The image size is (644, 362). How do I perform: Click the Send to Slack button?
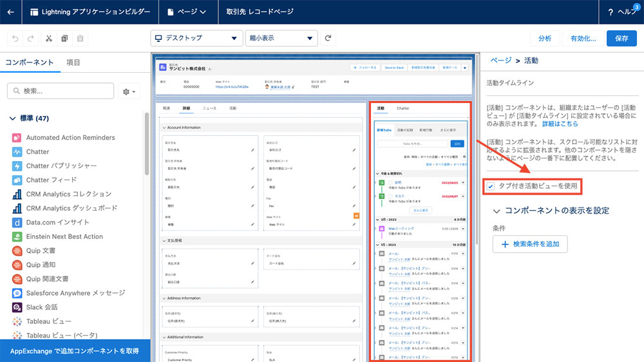(x=394, y=68)
